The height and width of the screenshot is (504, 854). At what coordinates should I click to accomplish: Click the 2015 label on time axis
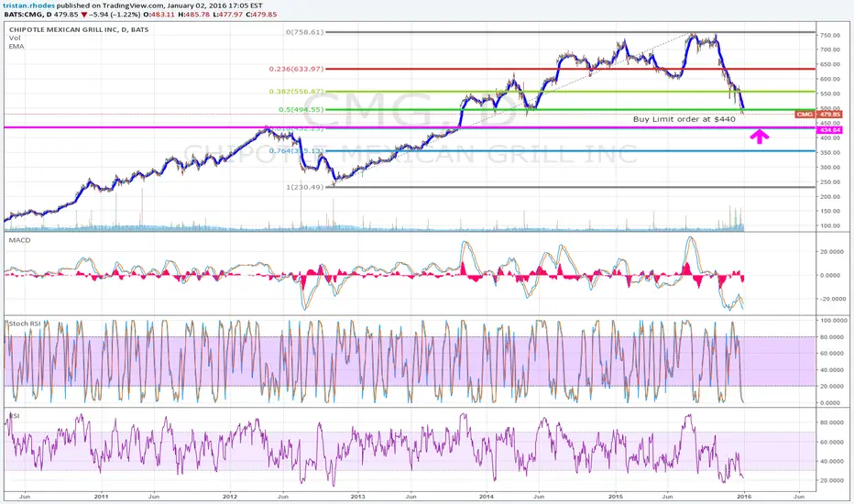(616, 497)
